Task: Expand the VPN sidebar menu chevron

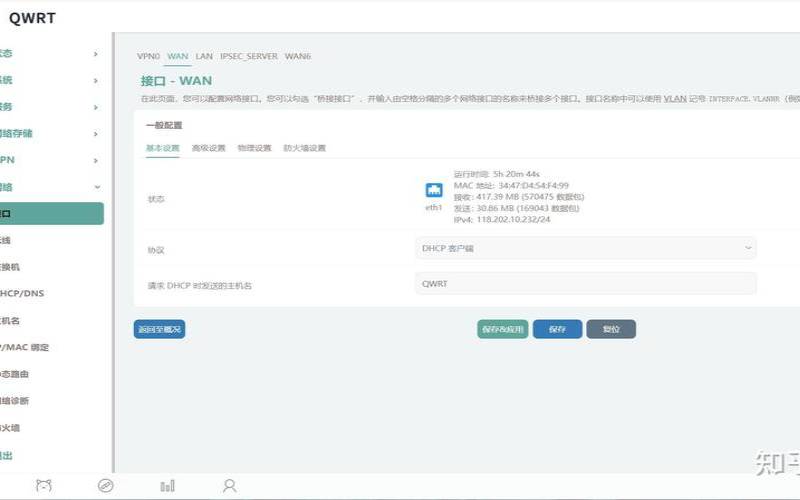Action: pyautogui.click(x=95, y=160)
